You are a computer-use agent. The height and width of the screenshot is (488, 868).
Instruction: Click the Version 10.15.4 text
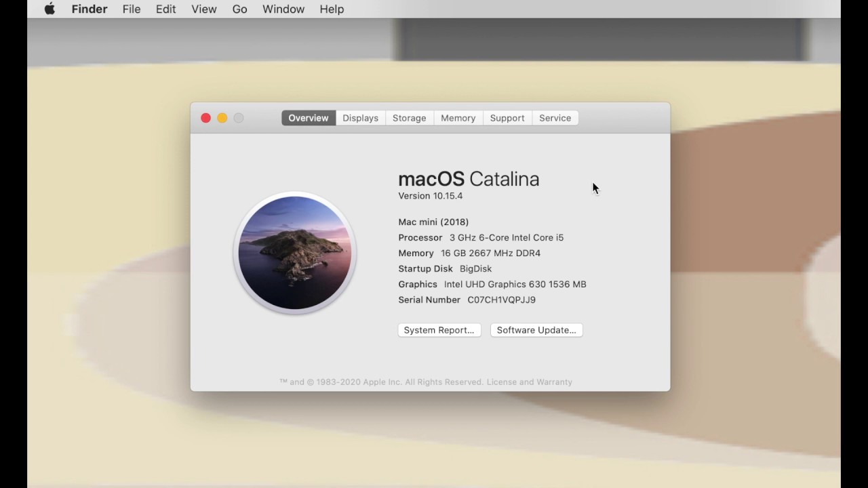pyautogui.click(x=431, y=196)
